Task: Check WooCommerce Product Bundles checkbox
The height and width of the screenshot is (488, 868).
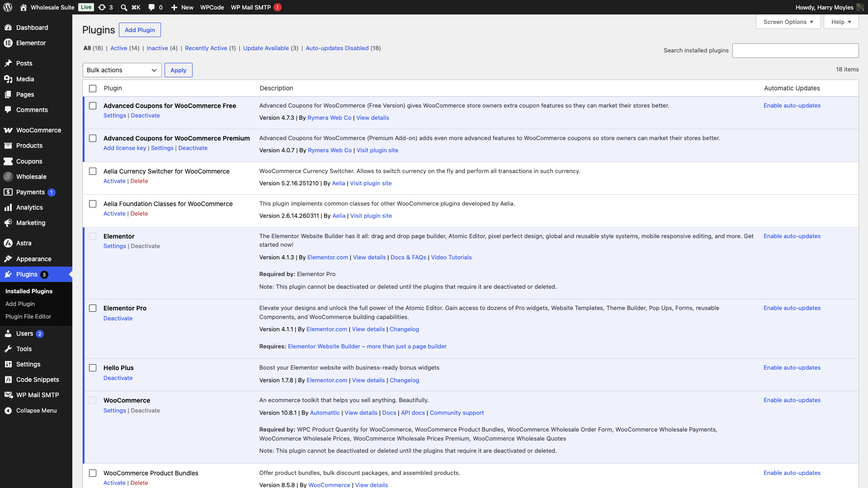Action: 93,473
